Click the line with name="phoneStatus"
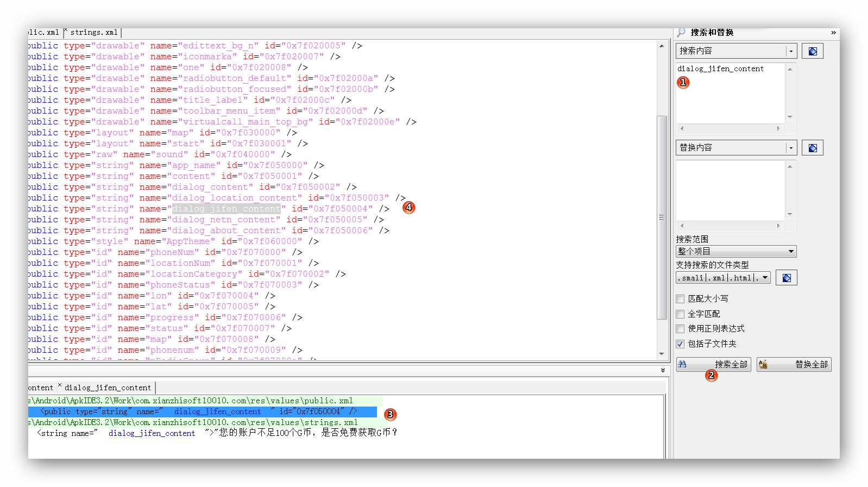Viewport: 868px width, 487px height. pyautogui.click(x=174, y=285)
